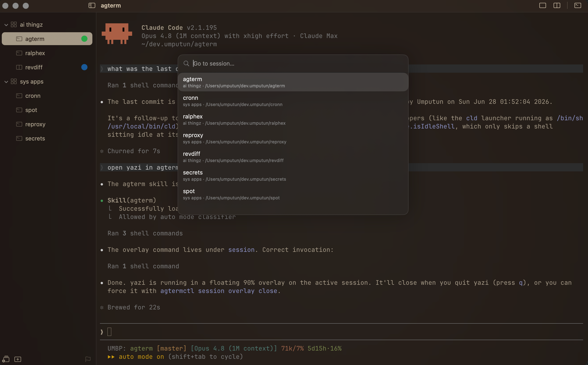This screenshot has height=365, width=588.
Task: Click the grid icon of sys apps group
Action: [x=14, y=81]
